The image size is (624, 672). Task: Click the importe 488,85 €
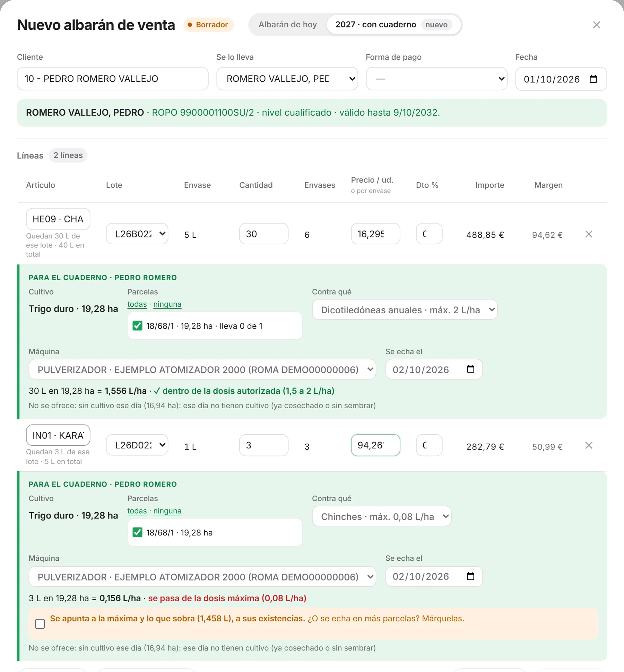[485, 235]
